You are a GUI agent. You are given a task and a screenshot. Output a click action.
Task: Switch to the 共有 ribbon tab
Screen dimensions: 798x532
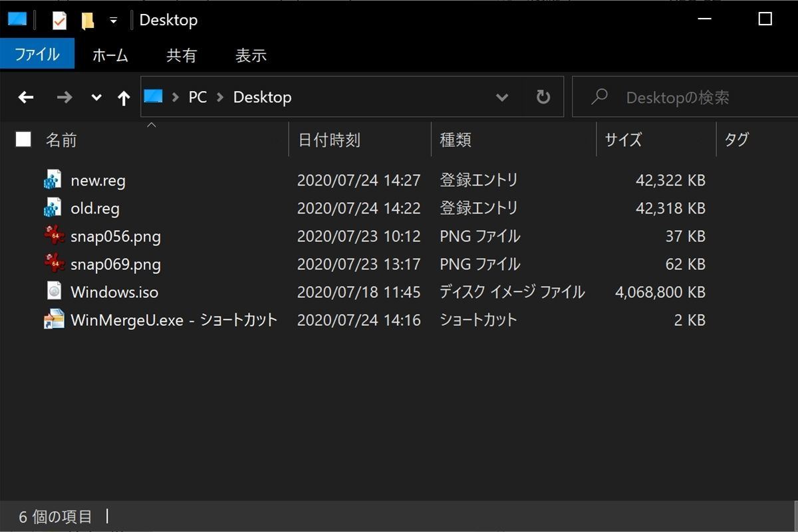[x=182, y=55]
